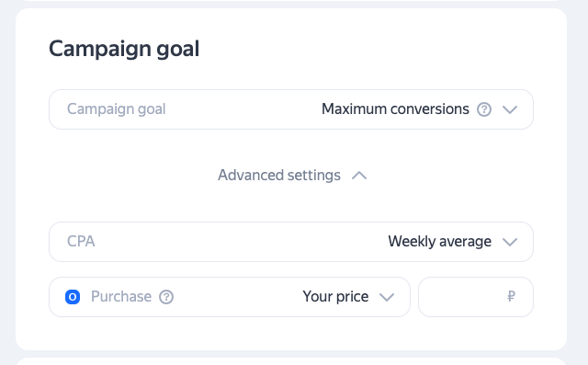
Task: Click the help icon next to Purchase
Action: click(x=166, y=297)
